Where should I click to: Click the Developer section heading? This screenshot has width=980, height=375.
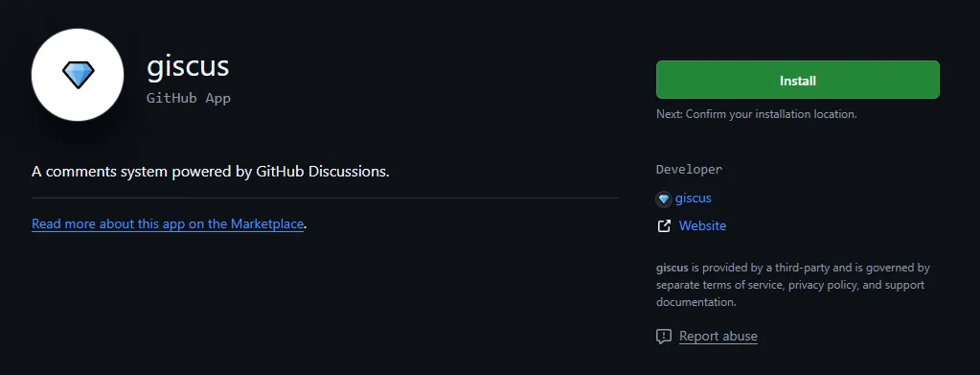click(x=690, y=169)
